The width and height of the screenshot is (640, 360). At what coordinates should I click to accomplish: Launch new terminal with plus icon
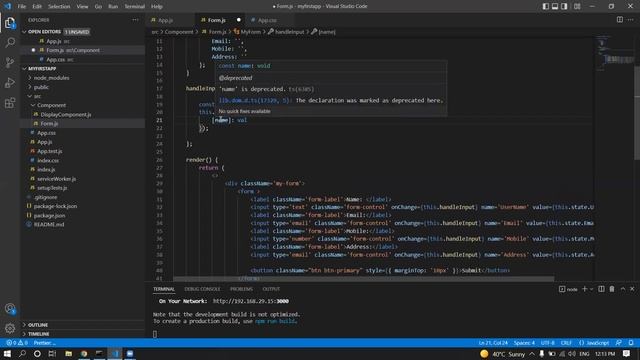coord(584,289)
